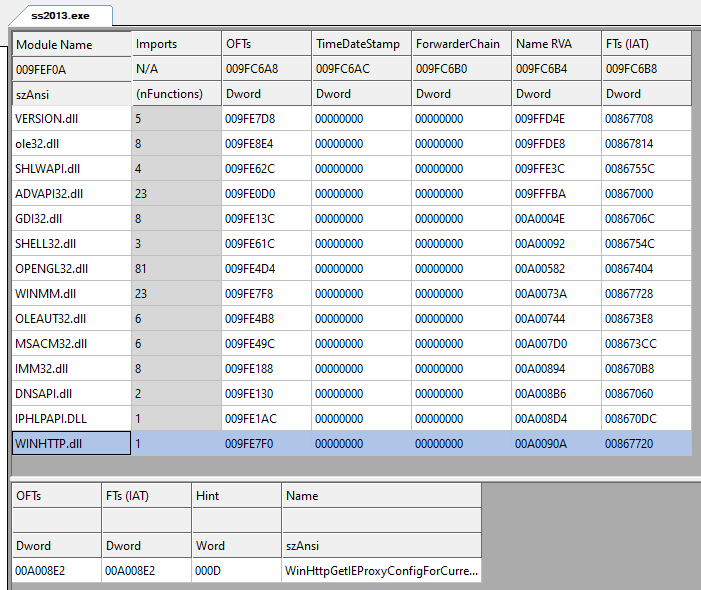Click FTs value 00867404

pyautogui.click(x=646, y=269)
